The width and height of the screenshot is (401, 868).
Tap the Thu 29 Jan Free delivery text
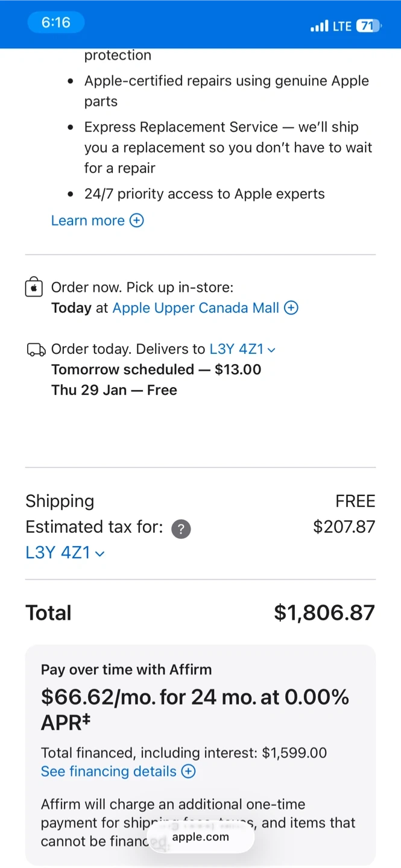pyautogui.click(x=114, y=390)
